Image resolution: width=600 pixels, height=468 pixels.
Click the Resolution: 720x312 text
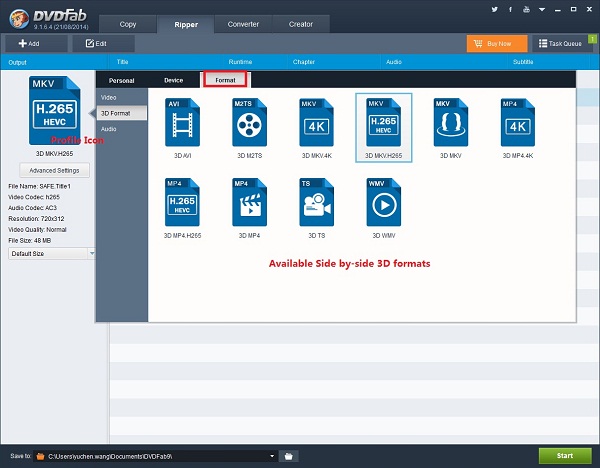point(36,219)
